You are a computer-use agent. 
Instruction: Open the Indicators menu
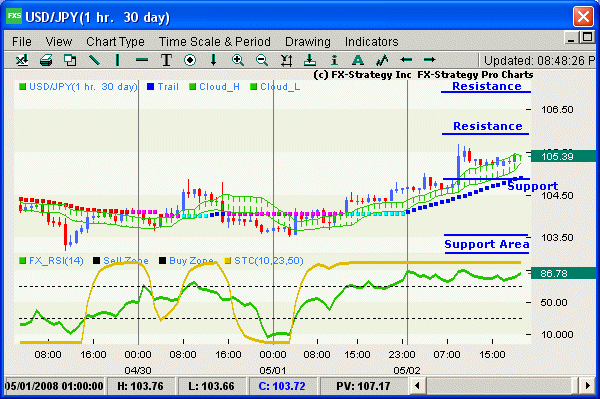[x=371, y=42]
